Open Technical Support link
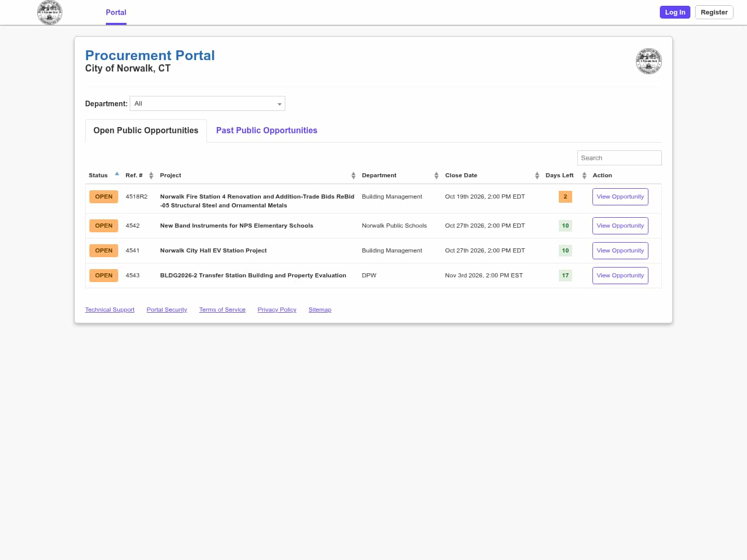 click(x=109, y=310)
